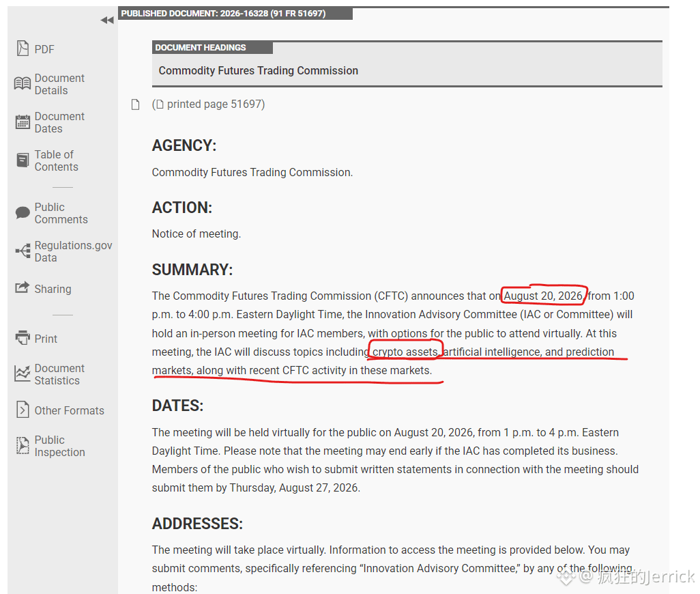Click the SUMMARY: heading

coord(192,270)
